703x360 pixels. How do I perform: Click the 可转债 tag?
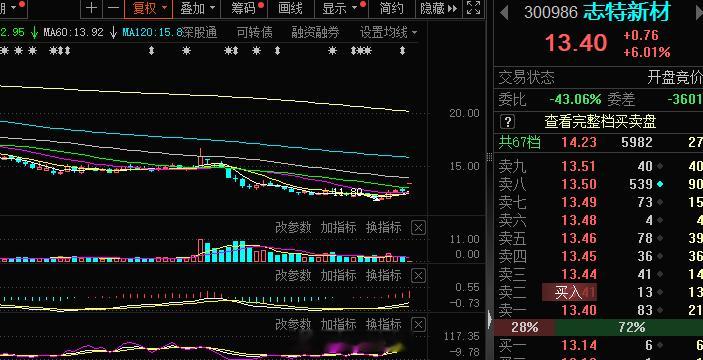(254, 32)
